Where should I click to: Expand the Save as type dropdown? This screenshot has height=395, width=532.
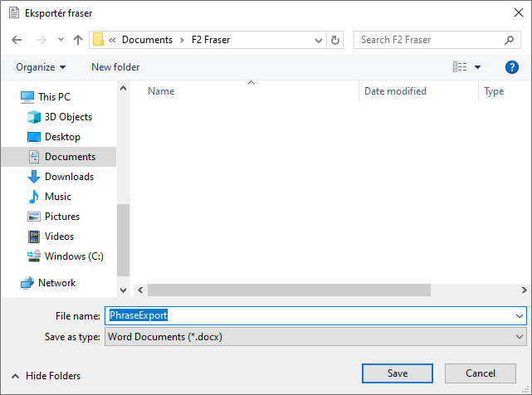coord(520,337)
